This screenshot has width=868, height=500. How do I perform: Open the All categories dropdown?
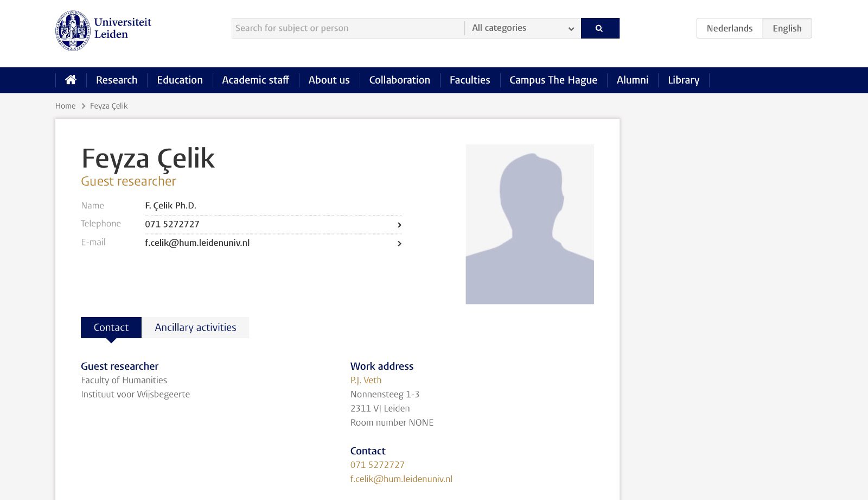coord(522,28)
